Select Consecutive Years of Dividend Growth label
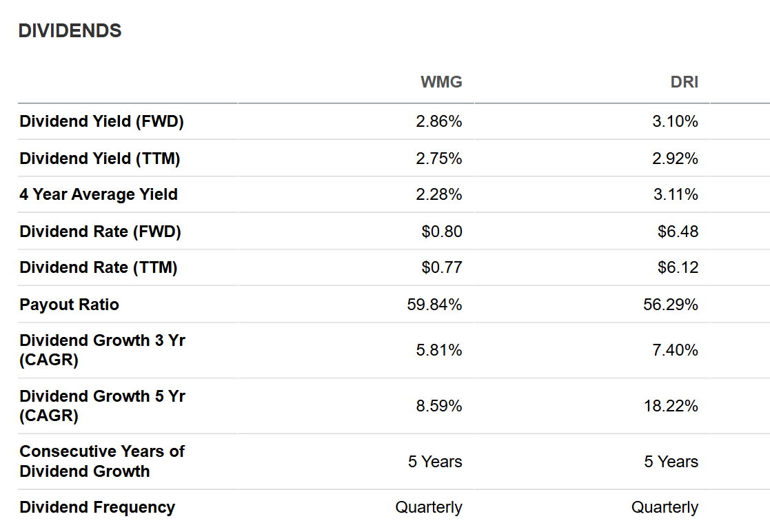This screenshot has width=770, height=532. point(101,461)
